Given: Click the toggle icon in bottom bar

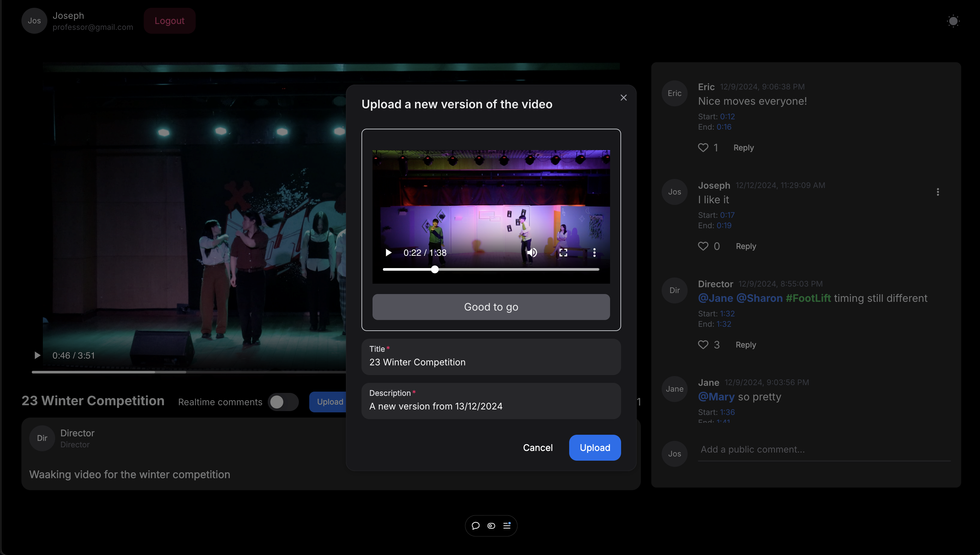Looking at the screenshot, I should point(491,526).
